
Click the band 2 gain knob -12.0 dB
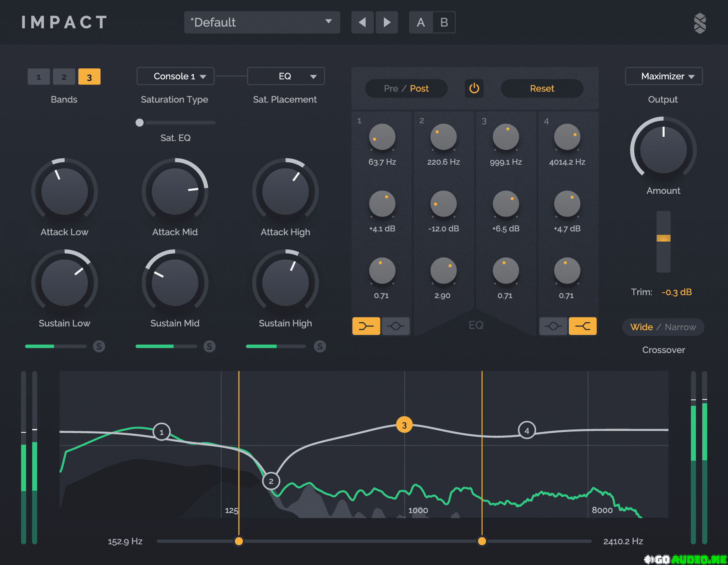tap(443, 204)
